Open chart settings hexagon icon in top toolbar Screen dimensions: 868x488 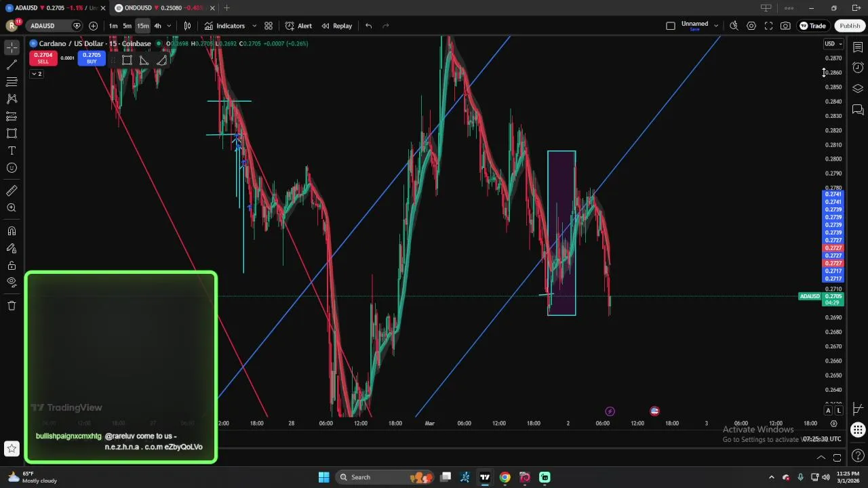(751, 26)
